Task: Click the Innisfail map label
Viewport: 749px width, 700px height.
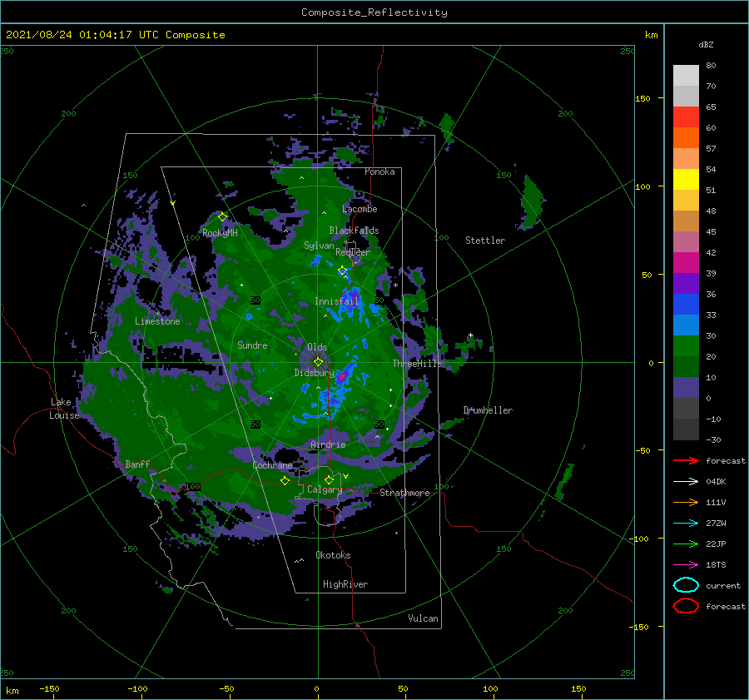Action: [x=336, y=301]
